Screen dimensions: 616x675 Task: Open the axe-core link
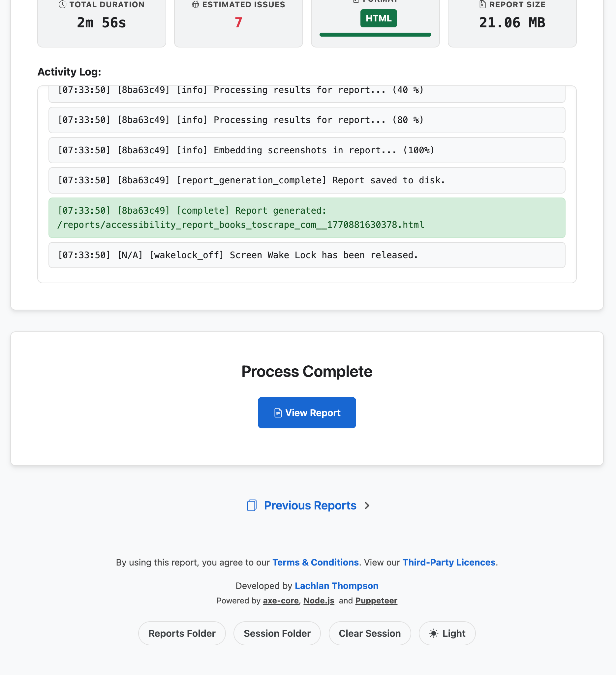point(281,601)
